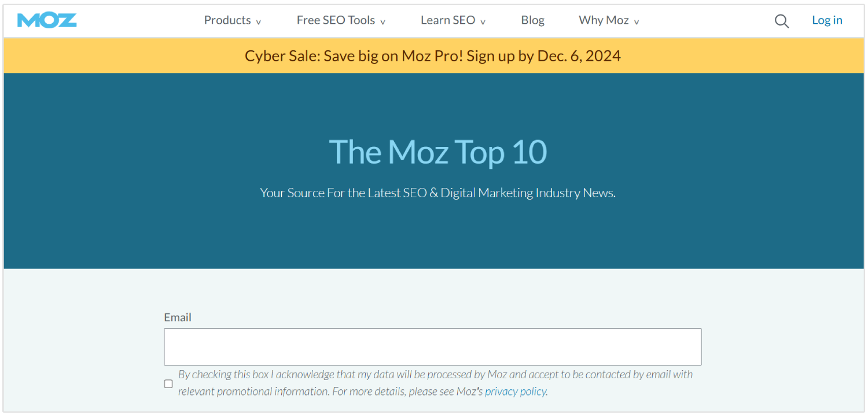Click the "The Moz Top 10" heading
This screenshot has width=868, height=417.
click(437, 152)
